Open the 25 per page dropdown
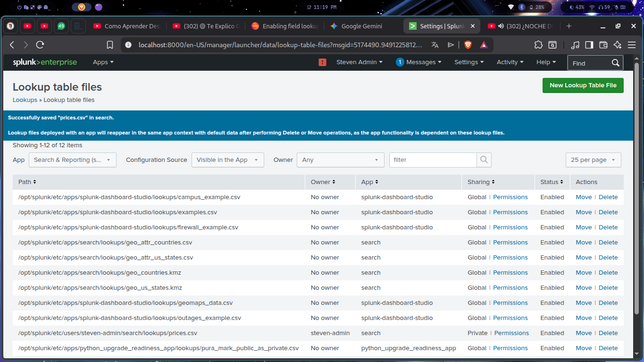The image size is (644, 362). point(593,160)
